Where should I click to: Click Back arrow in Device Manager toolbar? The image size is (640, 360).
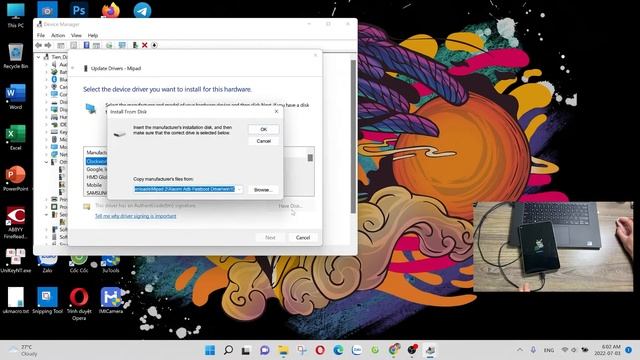coord(38,45)
